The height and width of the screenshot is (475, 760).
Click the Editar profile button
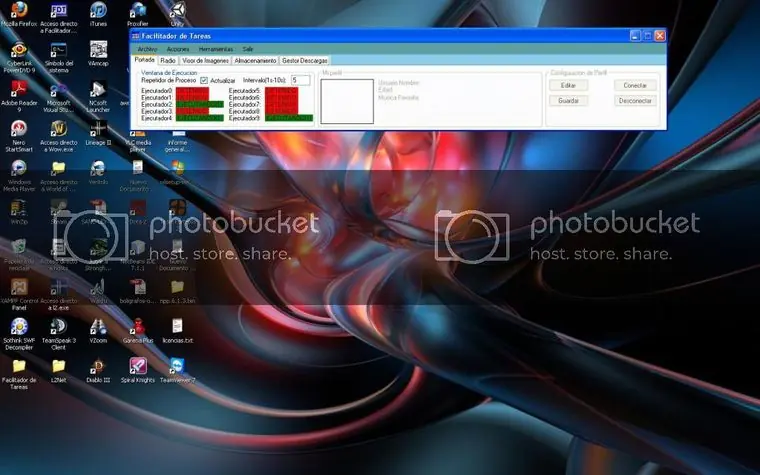[569, 85]
